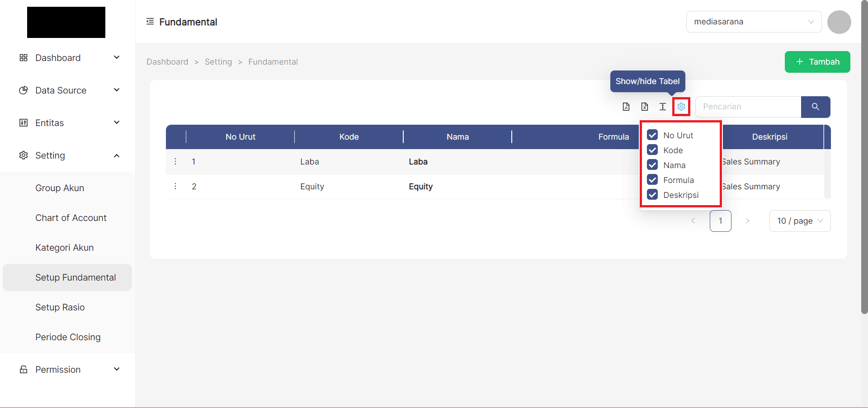Screen dimensions: 868x408
Task: Open the mediasarana entity dropdown
Action: tap(753, 21)
